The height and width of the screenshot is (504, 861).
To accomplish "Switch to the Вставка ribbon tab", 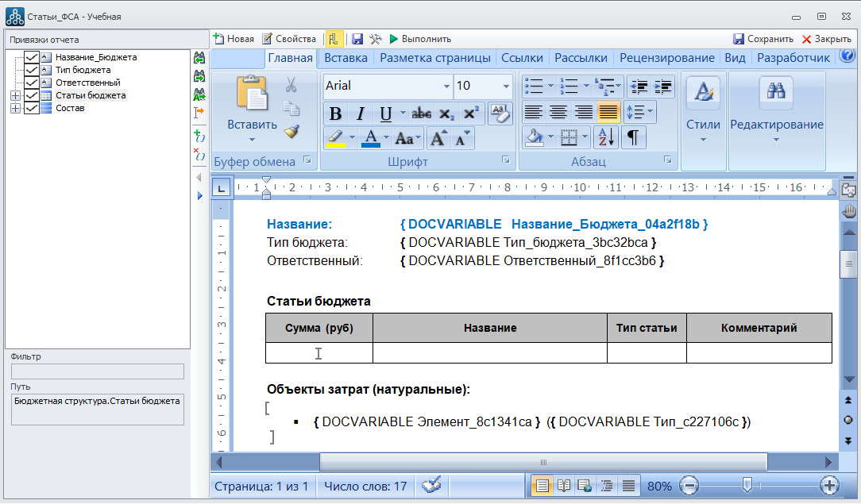I will (x=346, y=58).
